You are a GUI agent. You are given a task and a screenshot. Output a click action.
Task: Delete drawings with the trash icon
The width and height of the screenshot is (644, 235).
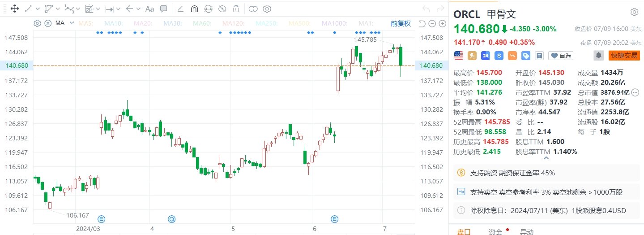pyautogui.click(x=236, y=9)
